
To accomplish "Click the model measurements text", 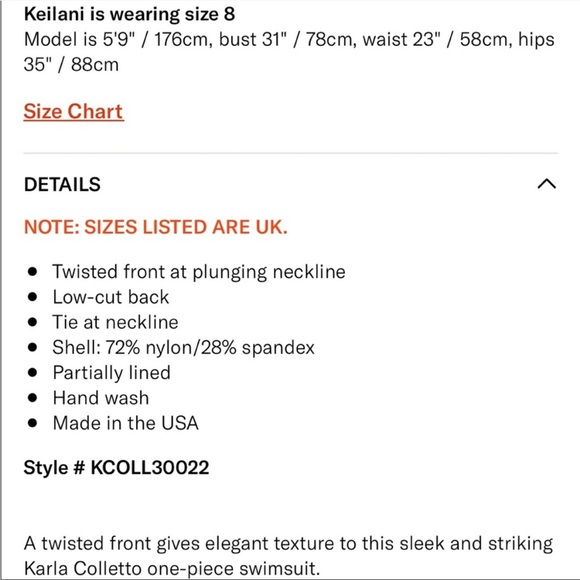I will (289, 52).
